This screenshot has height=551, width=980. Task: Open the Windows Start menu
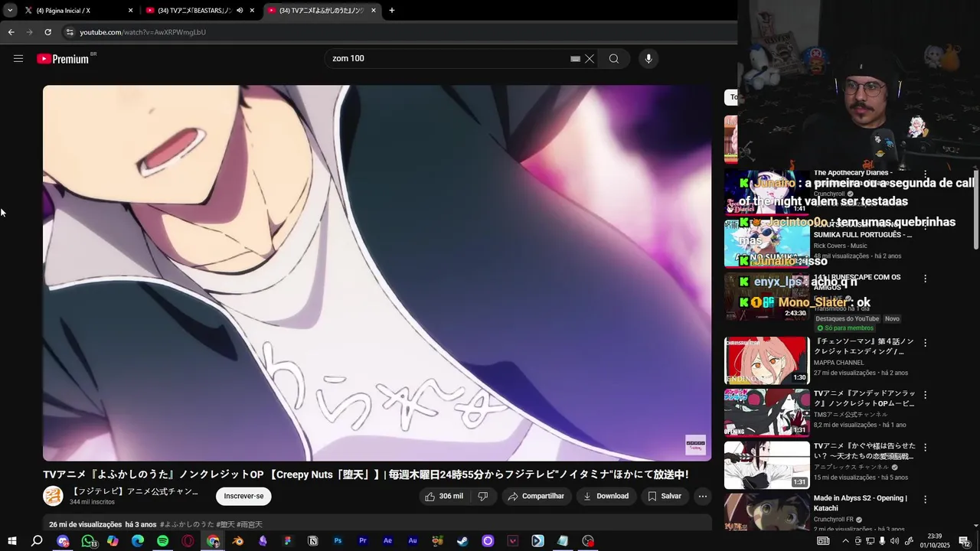click(x=11, y=541)
